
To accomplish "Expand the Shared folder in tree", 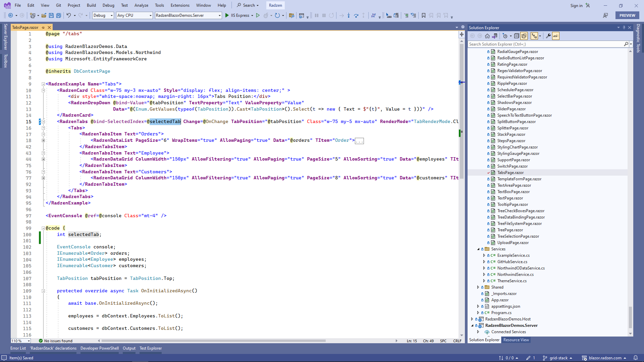I will (x=478, y=287).
